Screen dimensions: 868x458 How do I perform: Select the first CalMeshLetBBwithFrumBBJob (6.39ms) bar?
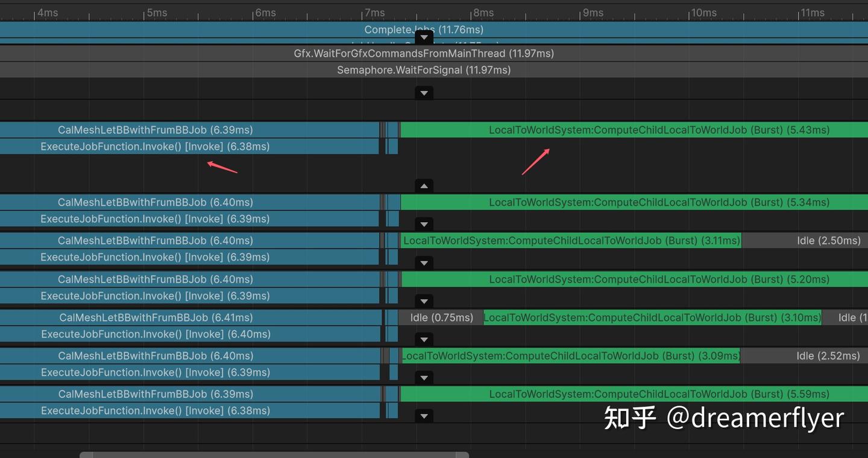[x=156, y=130]
